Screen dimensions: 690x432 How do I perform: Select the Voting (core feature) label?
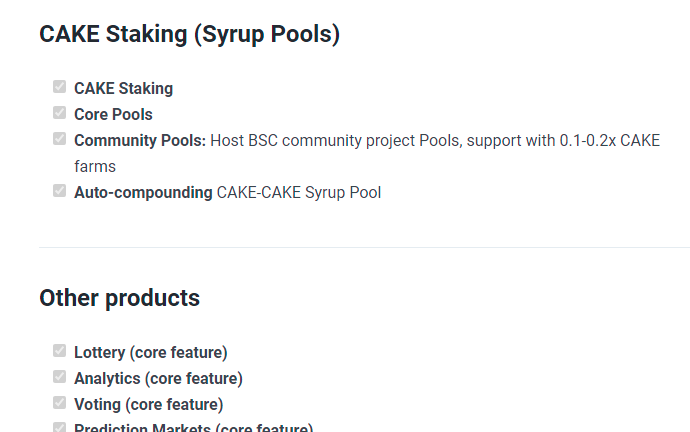148,404
